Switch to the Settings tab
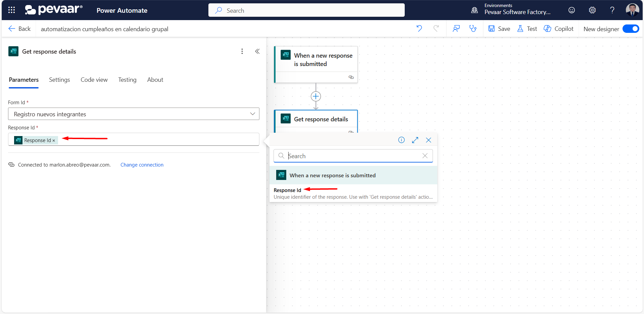This screenshot has width=644, height=314. point(59,80)
